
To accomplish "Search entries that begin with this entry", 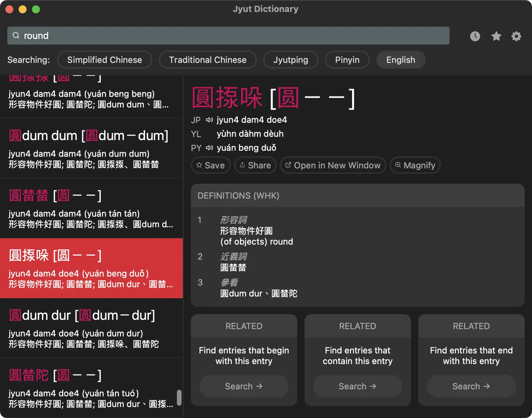I will 244,386.
